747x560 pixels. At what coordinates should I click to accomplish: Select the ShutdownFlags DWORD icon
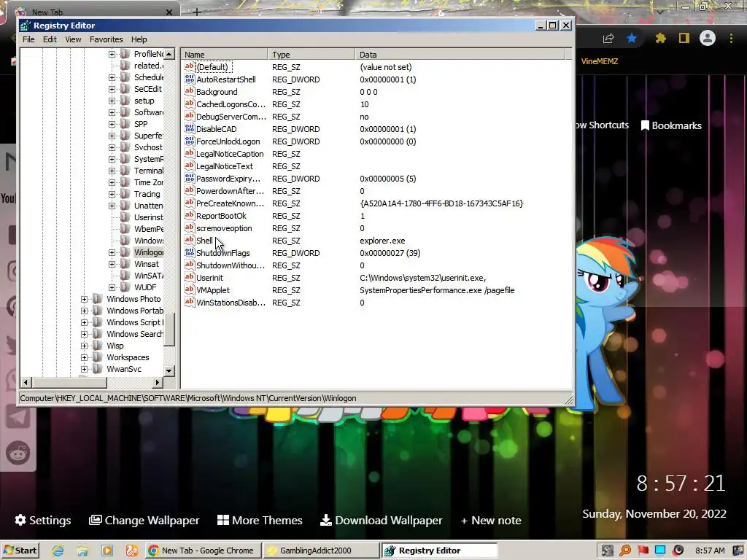click(189, 252)
